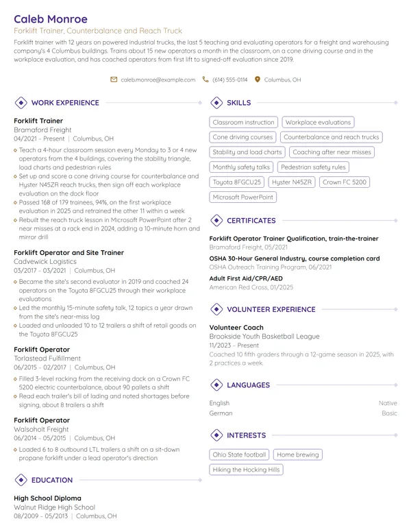Select the Classroom instruction skill tag

[x=243, y=122]
